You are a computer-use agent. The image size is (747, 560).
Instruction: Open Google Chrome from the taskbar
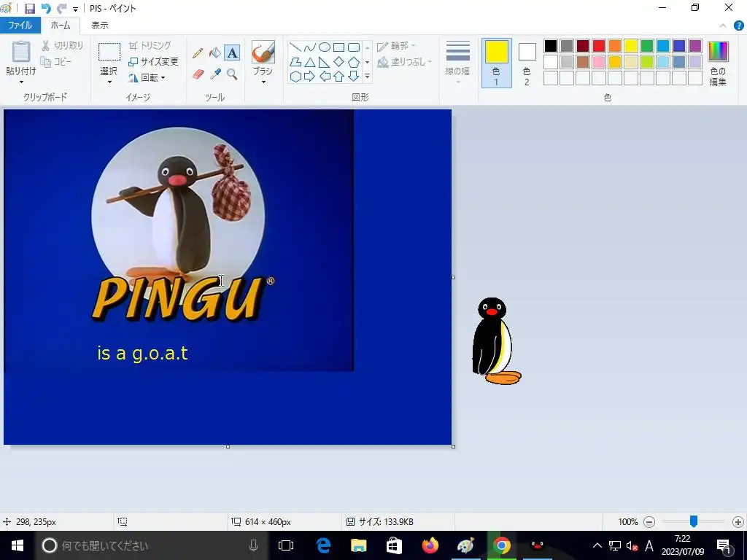click(x=502, y=545)
